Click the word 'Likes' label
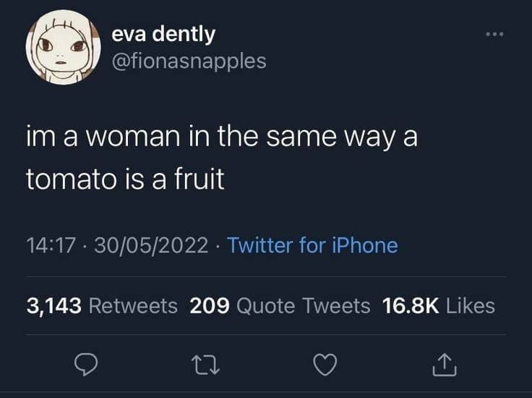 [471, 305]
